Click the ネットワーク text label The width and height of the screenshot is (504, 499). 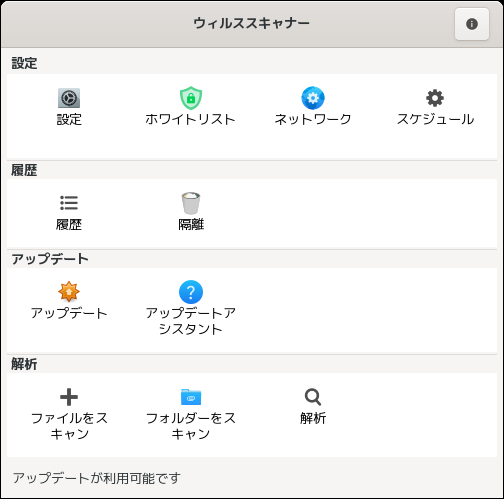pos(313,119)
